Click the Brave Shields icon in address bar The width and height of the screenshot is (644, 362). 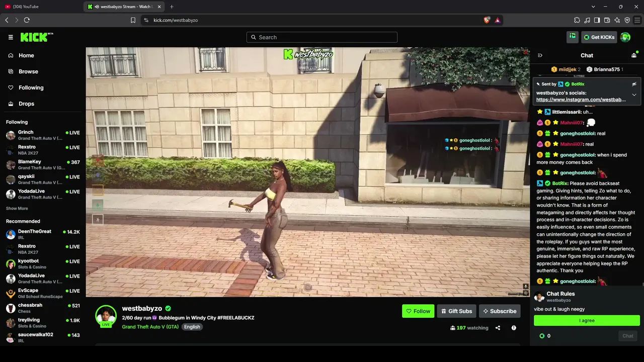(x=487, y=20)
